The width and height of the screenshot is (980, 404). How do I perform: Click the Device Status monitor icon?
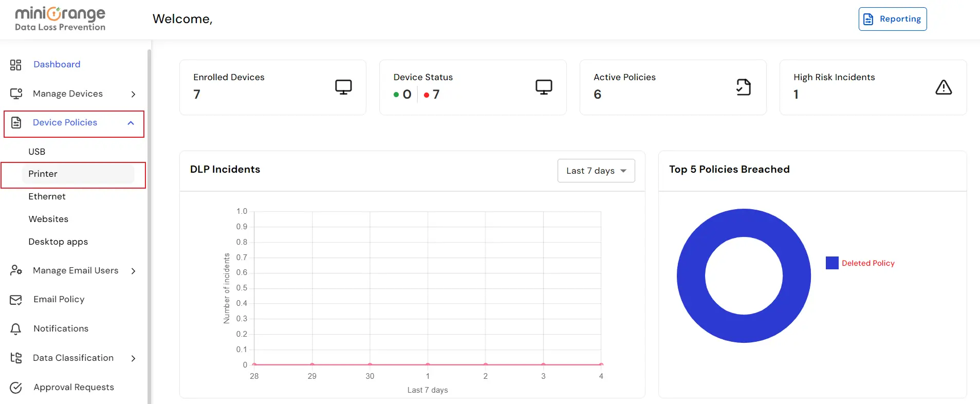click(x=544, y=87)
